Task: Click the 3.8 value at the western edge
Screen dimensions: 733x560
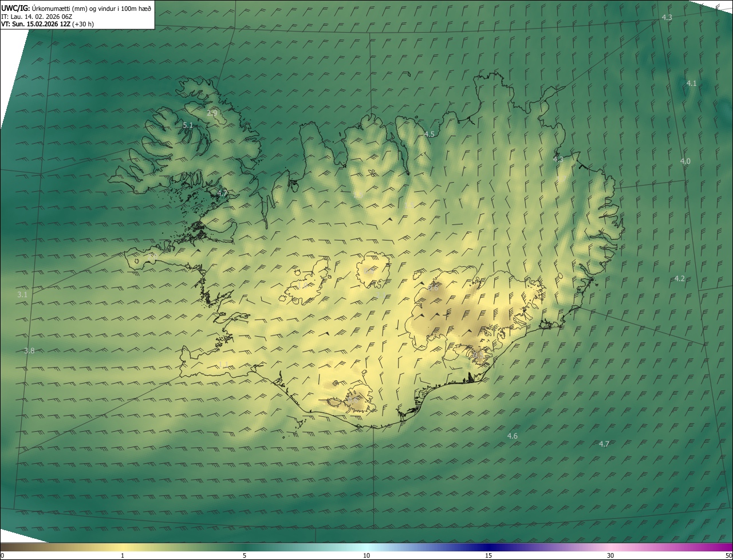Action: [x=29, y=350]
